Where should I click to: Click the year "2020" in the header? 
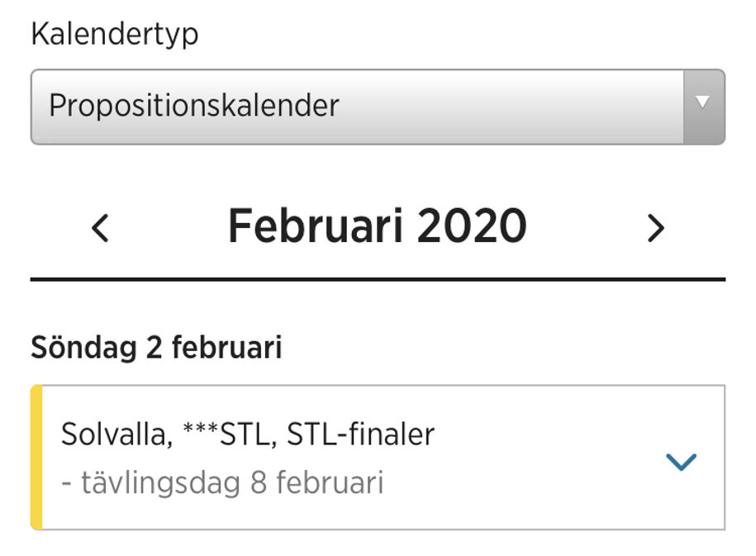point(471,226)
